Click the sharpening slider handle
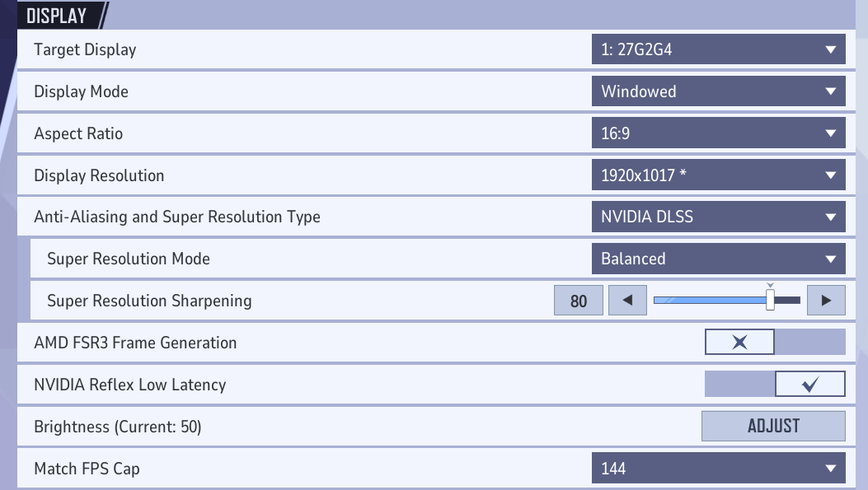The height and width of the screenshot is (490, 868). pos(770,301)
